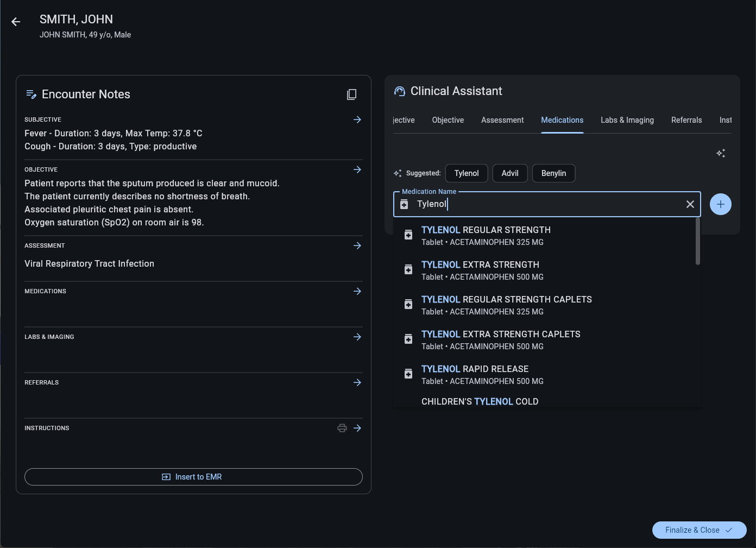756x548 pixels.
Task: Copy encounter notes using the copy icon
Action: coord(351,95)
